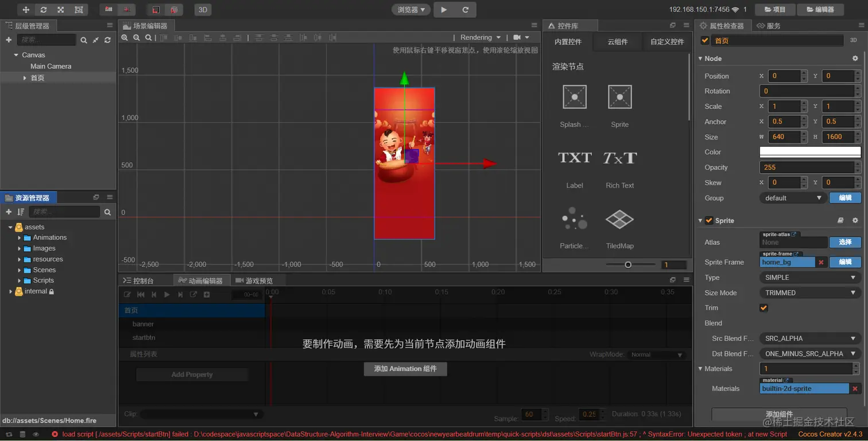Open the Src Blend Factor dropdown
868x441 pixels.
point(809,338)
